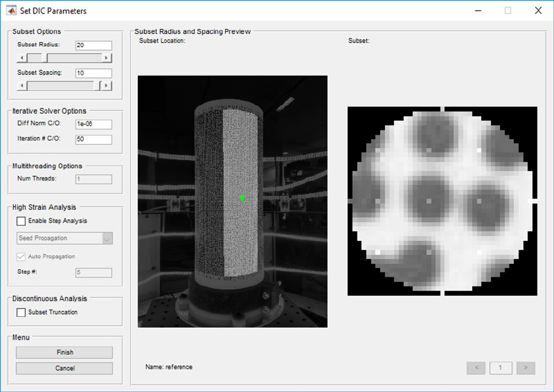Click the zoomed subset preview image
This screenshot has height=392, width=554.
(x=442, y=201)
